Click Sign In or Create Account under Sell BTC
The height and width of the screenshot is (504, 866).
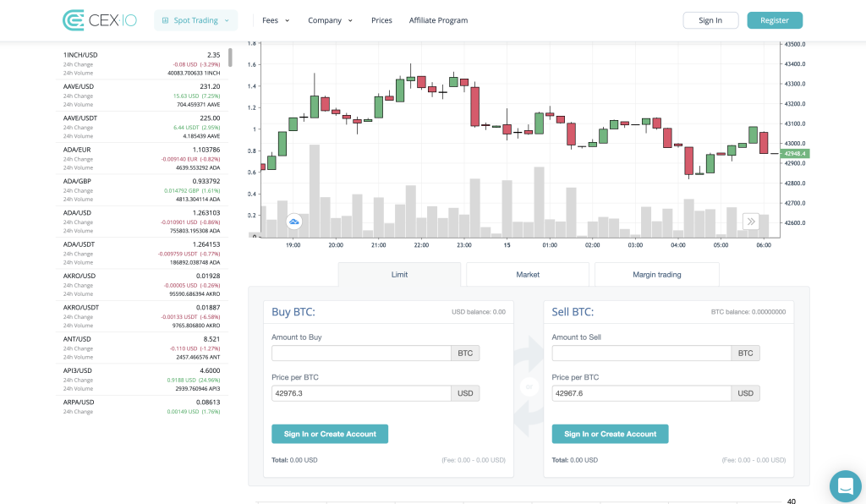point(611,434)
